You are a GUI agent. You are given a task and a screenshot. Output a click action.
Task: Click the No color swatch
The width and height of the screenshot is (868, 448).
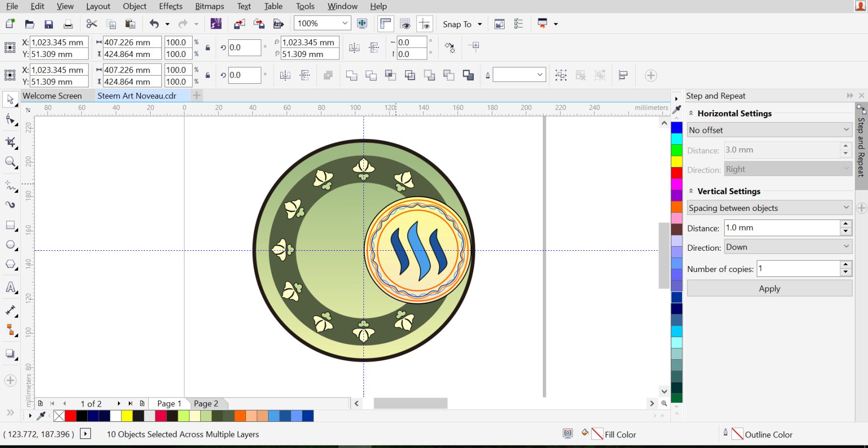pyautogui.click(x=59, y=416)
